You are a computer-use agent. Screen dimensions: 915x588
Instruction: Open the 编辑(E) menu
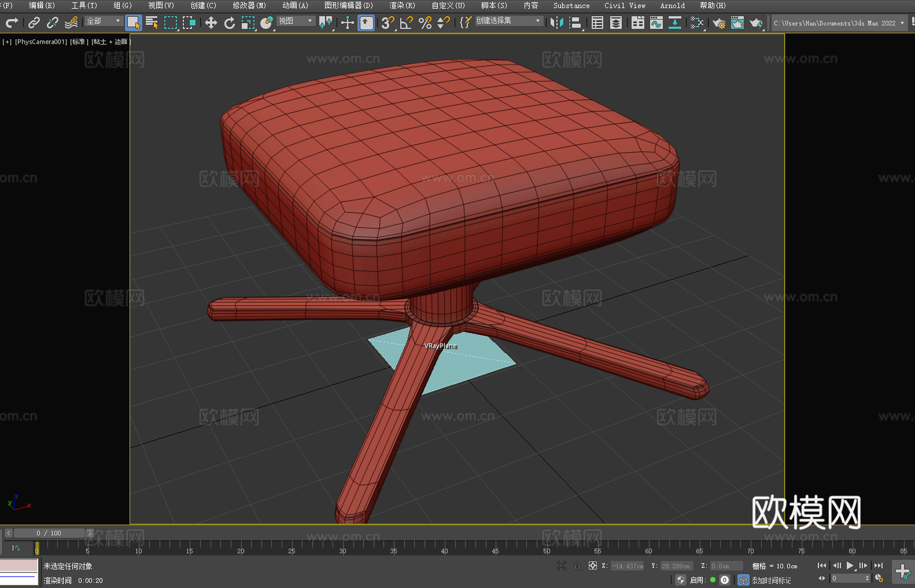pos(42,5)
